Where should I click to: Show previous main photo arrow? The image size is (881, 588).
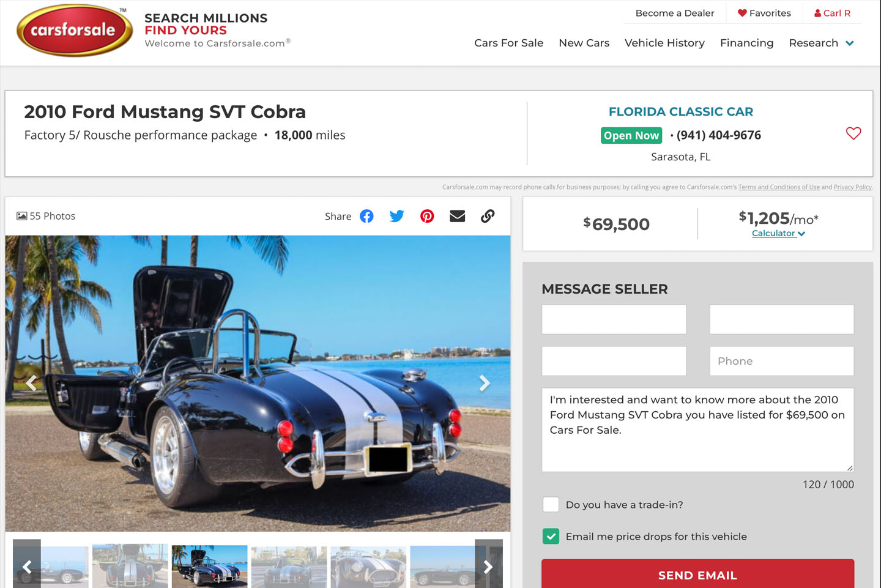[x=31, y=383]
